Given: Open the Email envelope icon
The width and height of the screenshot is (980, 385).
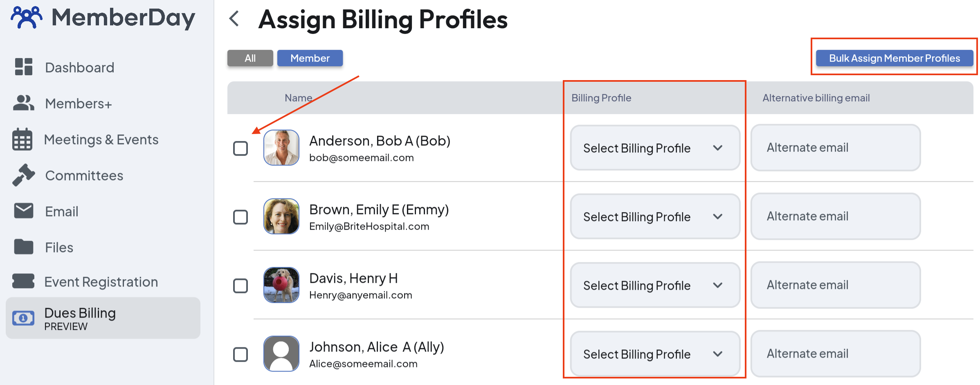Looking at the screenshot, I should click(23, 211).
